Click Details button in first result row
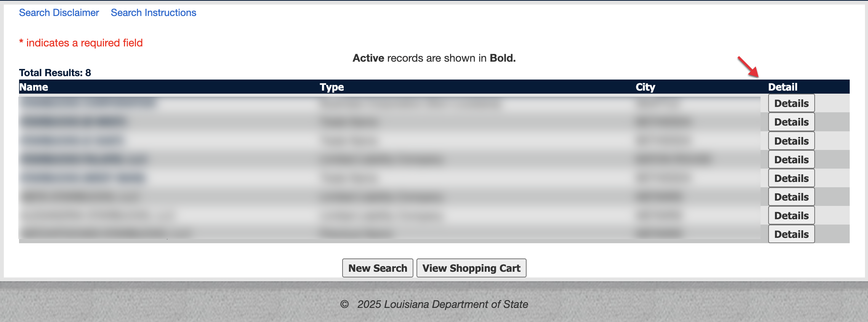The width and height of the screenshot is (868, 322). [791, 104]
